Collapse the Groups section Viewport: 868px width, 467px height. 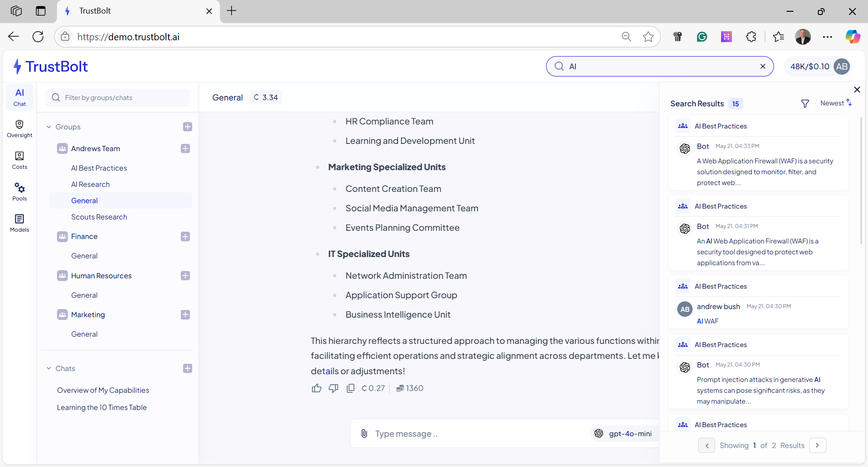click(x=49, y=127)
